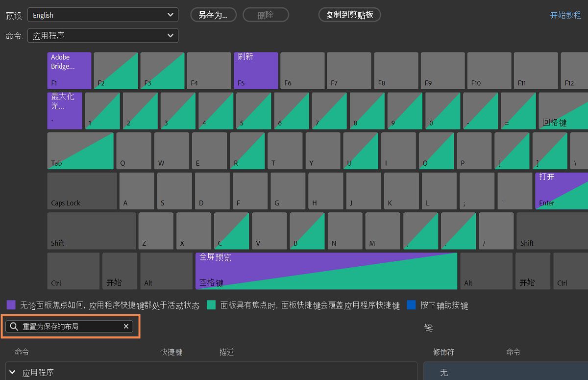Screen dimensions: 588x380
Task: Select the R key
Action: pos(247,151)
